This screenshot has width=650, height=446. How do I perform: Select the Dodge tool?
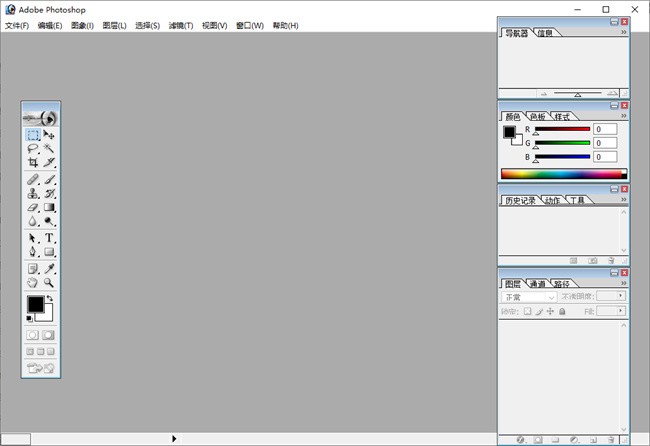[49, 221]
